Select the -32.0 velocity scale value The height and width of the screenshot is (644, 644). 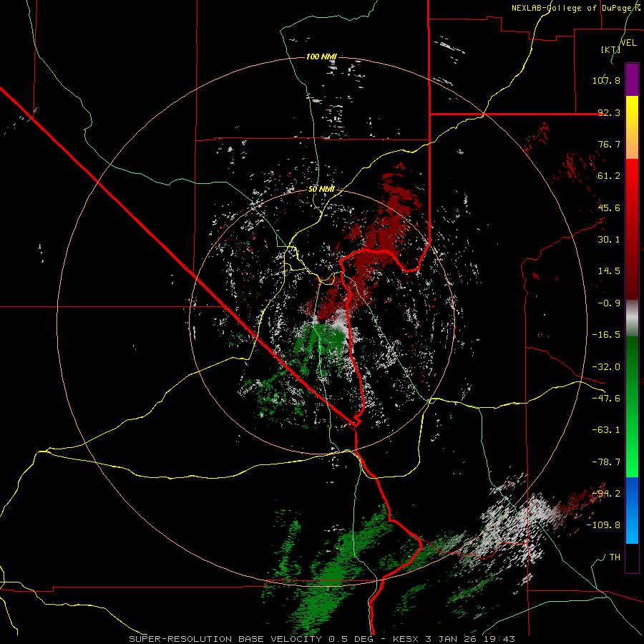pyautogui.click(x=606, y=367)
